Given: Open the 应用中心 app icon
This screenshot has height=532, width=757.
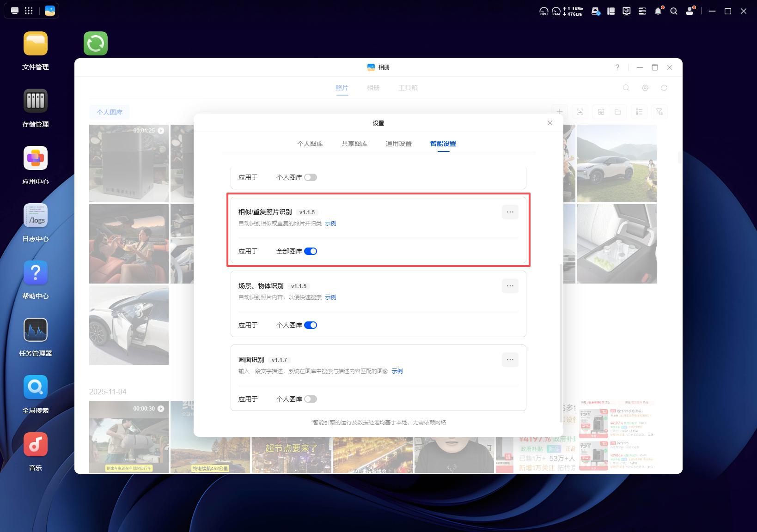Looking at the screenshot, I should [x=36, y=158].
